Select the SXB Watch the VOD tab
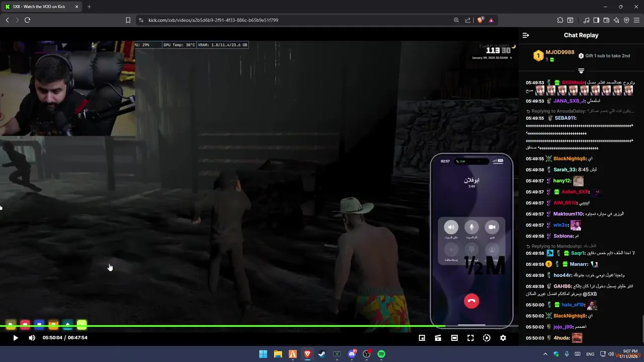 (x=41, y=7)
